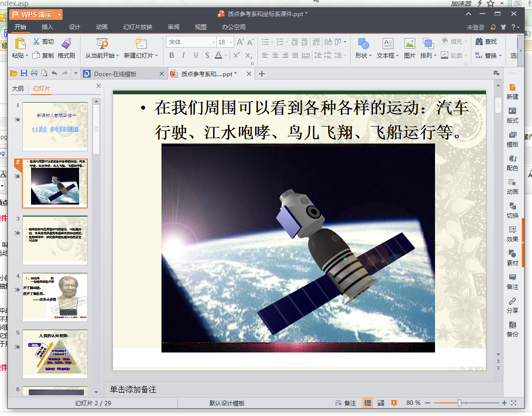The width and height of the screenshot is (532, 416).
Task: Toggle Subscript (x₂)
Action: (x=249, y=55)
